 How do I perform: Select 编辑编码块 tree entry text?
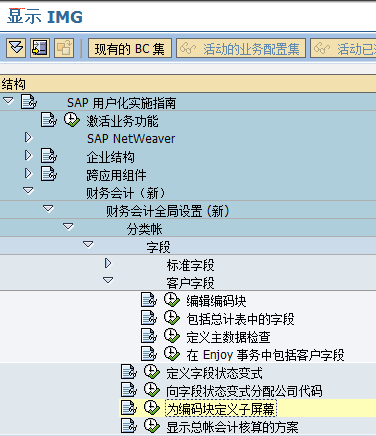pyautogui.click(x=216, y=301)
